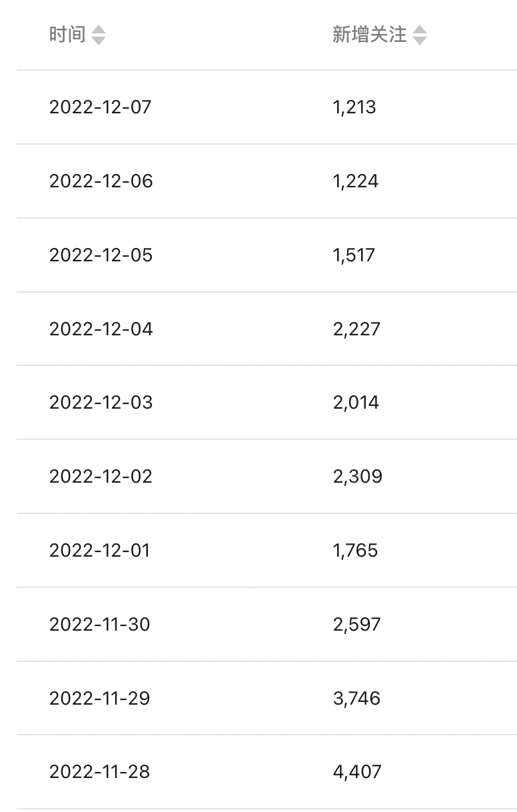Click the 2,309 new followers value

pos(358,476)
